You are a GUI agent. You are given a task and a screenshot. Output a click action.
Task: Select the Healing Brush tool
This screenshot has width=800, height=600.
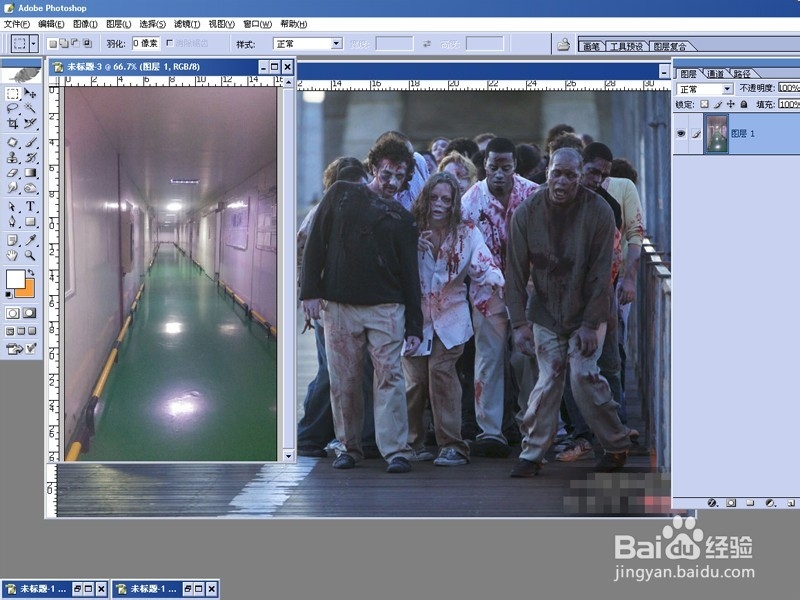click(x=12, y=142)
